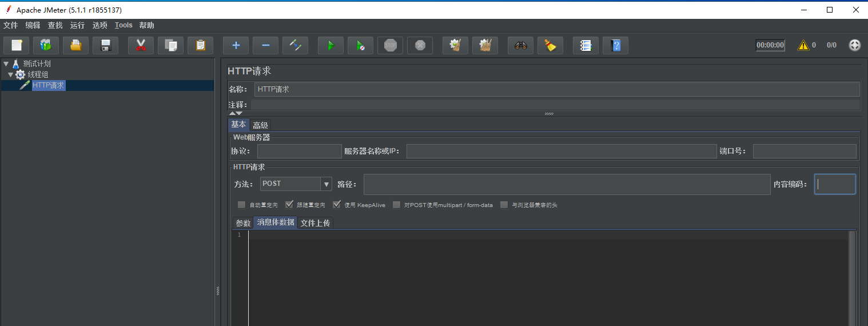Screen dimensions: 868x326
Task: Click the 名称 name field
Action: tap(557, 89)
